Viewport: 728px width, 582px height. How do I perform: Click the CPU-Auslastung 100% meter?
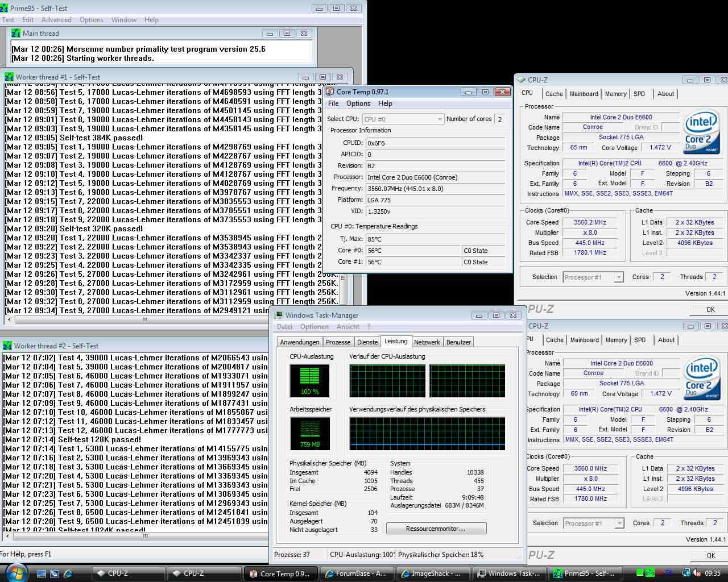point(310,380)
